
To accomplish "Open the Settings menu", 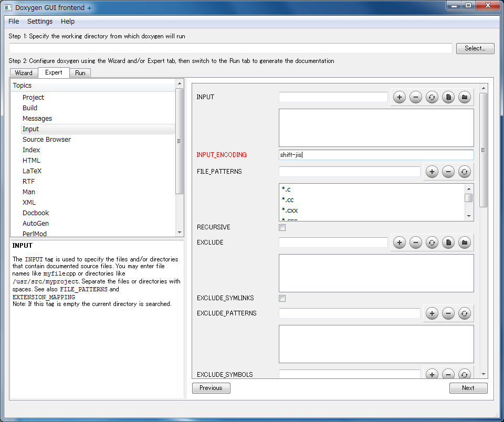I will click(39, 22).
